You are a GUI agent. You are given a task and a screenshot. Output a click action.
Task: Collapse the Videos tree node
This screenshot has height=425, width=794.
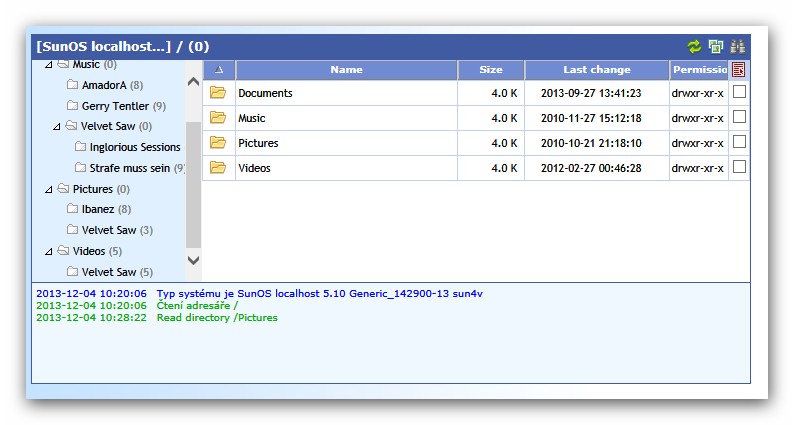49,251
